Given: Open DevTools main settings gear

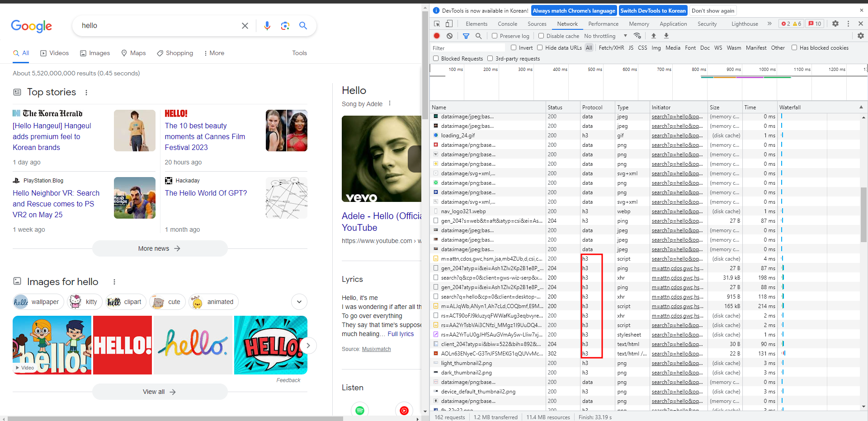Looking at the screenshot, I should [x=835, y=23].
